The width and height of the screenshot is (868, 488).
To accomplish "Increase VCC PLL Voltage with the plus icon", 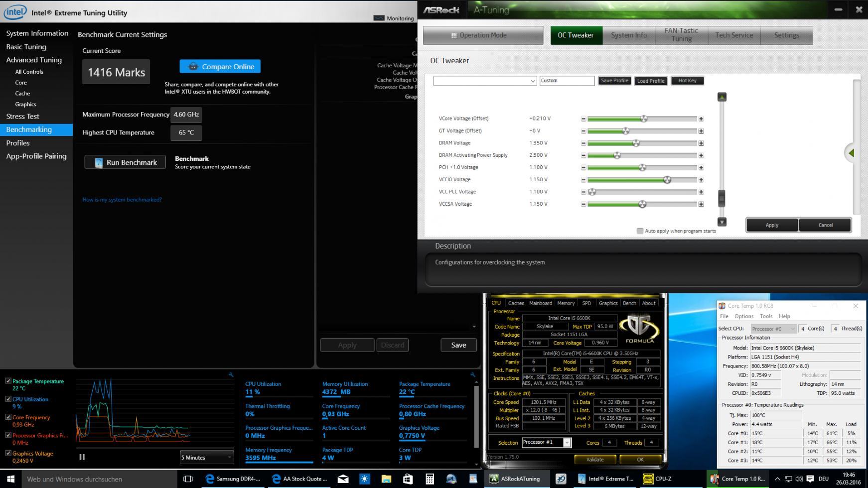I will (701, 192).
